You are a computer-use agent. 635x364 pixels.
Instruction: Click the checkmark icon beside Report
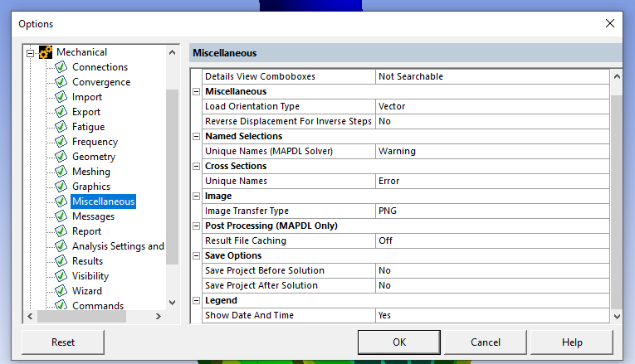click(x=61, y=231)
